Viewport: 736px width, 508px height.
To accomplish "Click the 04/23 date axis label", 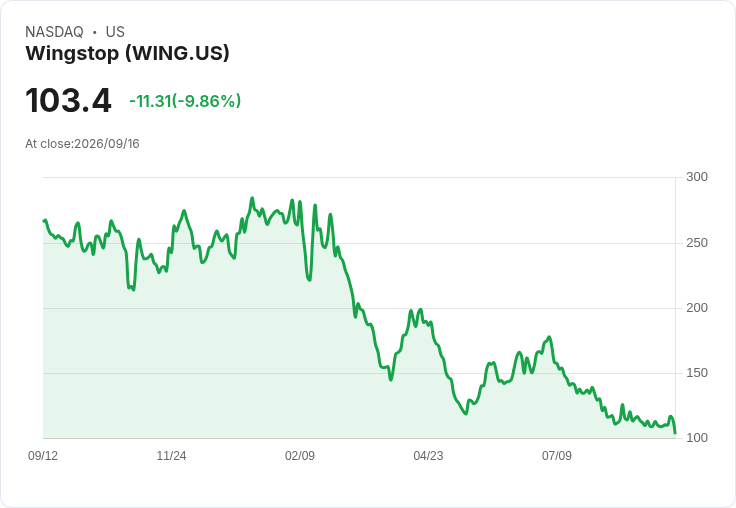I will tap(428, 455).
